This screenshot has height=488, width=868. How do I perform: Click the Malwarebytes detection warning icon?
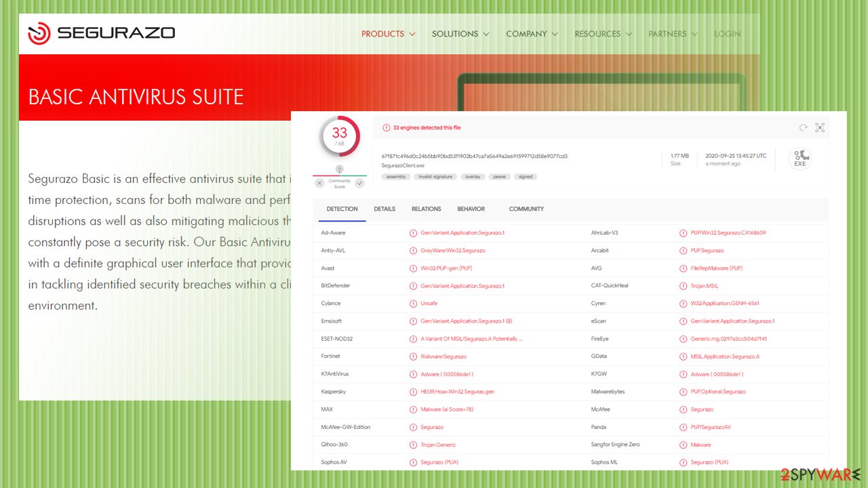coord(683,392)
